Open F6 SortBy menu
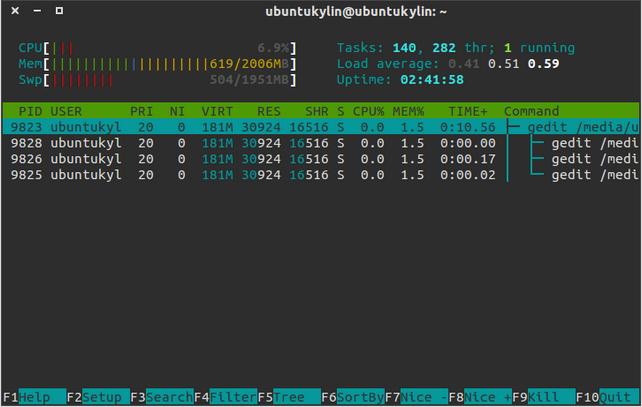Image resolution: width=642 pixels, height=407 pixels. (353, 397)
